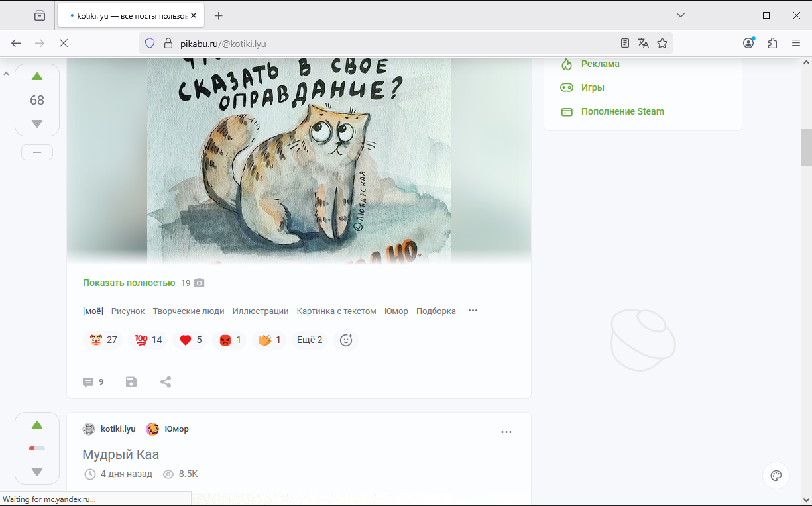This screenshot has height=506, width=812.
Task: Open a new tab
Action: 219,15
